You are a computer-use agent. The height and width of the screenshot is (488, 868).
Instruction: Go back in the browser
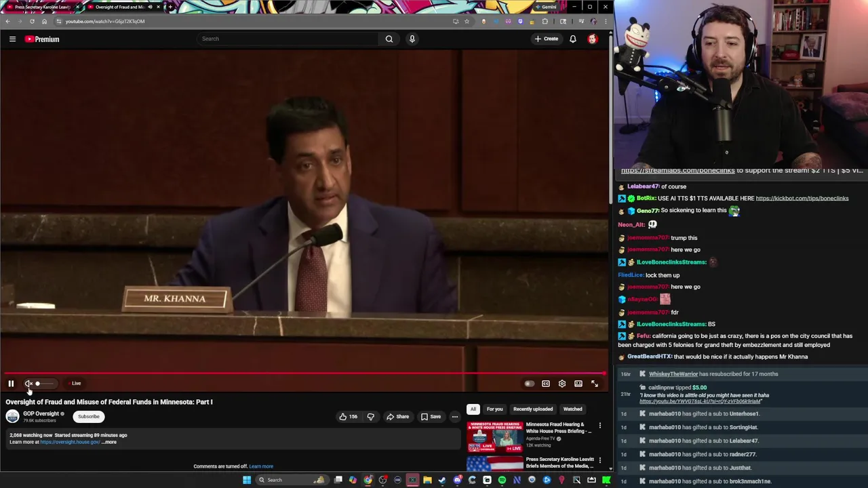(7, 21)
